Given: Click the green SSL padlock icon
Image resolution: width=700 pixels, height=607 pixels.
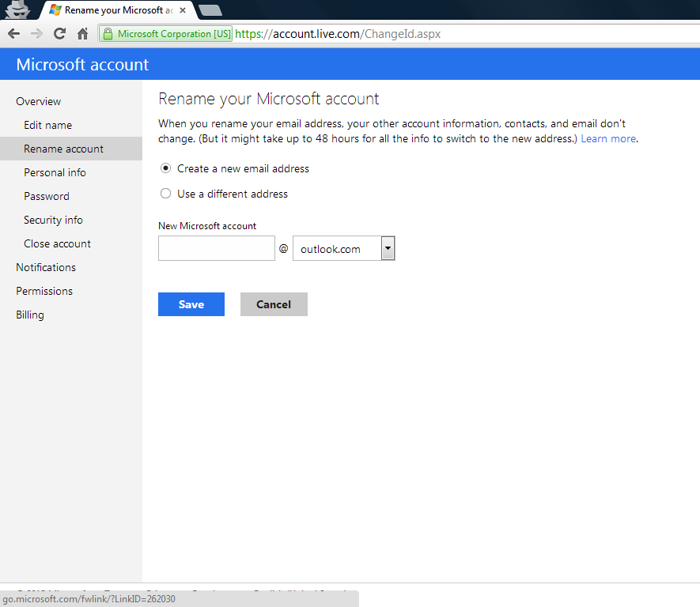Looking at the screenshot, I should coord(108,34).
